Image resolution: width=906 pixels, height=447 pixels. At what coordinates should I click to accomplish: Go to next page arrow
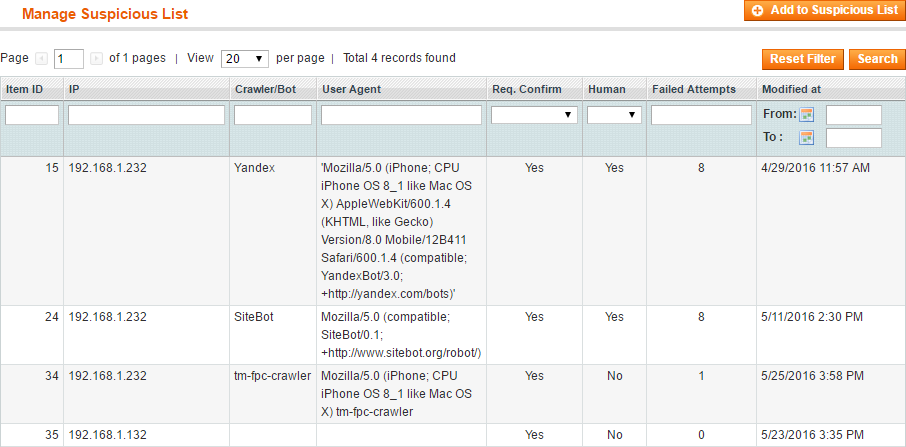[96, 58]
